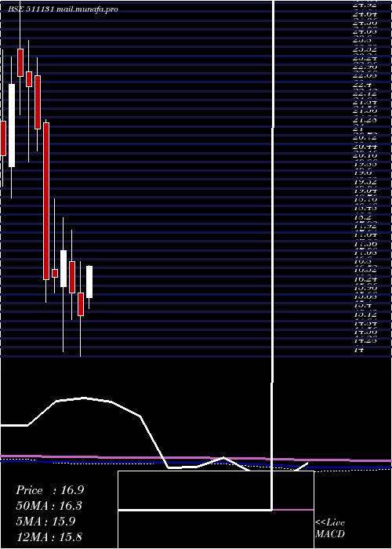Click the '50MA : 16.3' value

click(x=49, y=506)
